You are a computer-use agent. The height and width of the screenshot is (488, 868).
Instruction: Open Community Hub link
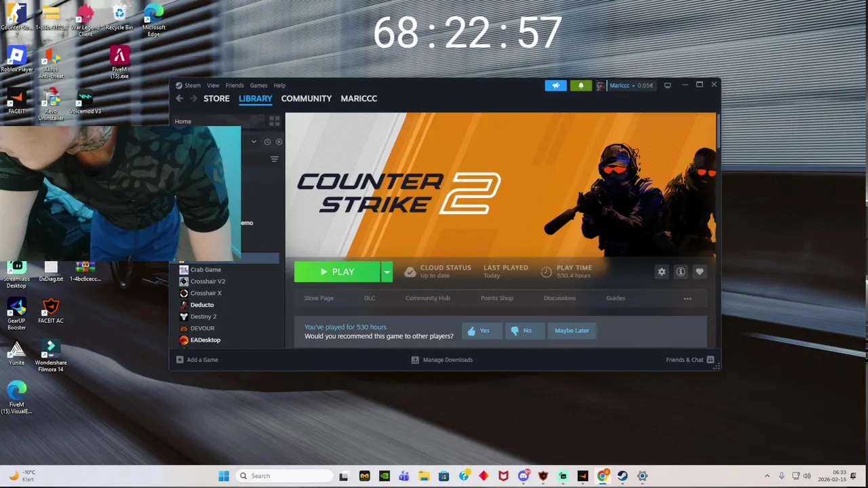pos(428,298)
